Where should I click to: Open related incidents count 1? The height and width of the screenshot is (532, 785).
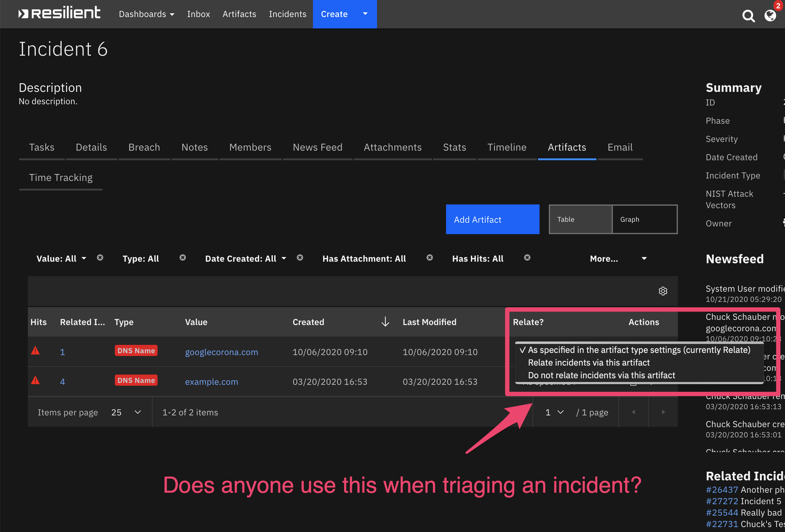[x=63, y=352]
